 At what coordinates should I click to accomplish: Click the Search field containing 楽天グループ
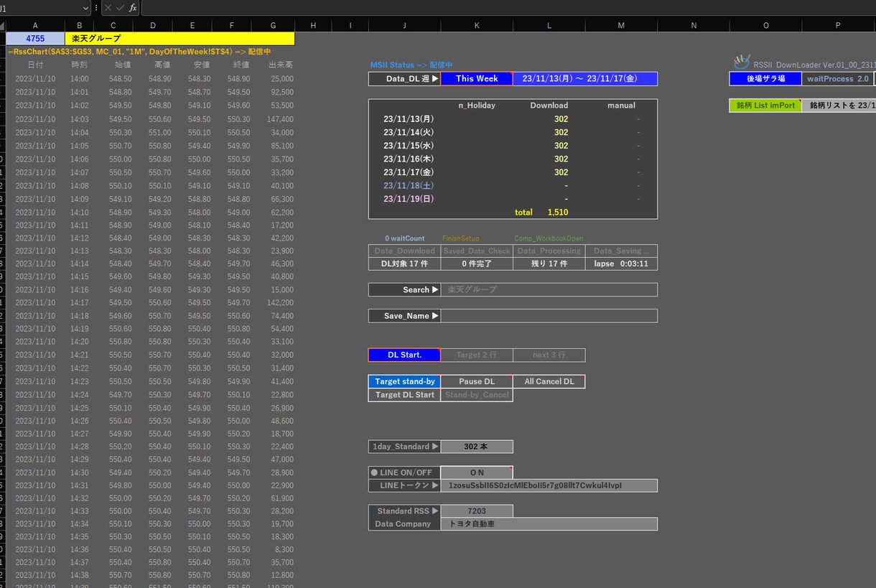[x=549, y=290]
